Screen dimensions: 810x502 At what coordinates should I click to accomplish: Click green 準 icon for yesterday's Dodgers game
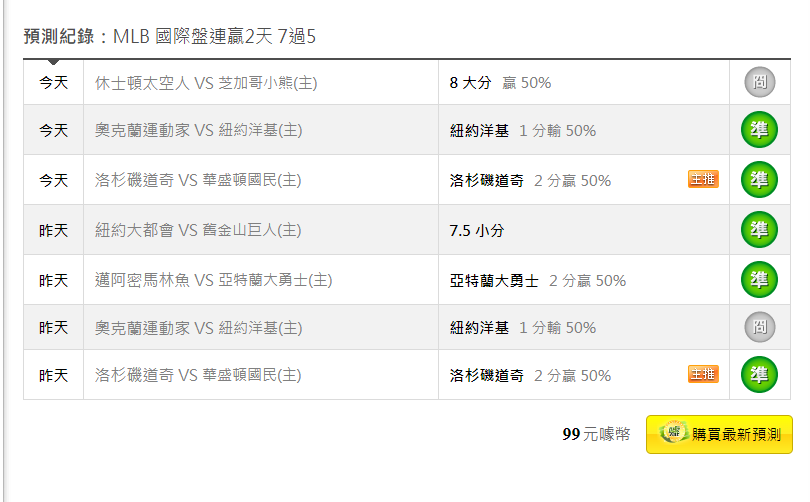[x=759, y=374]
